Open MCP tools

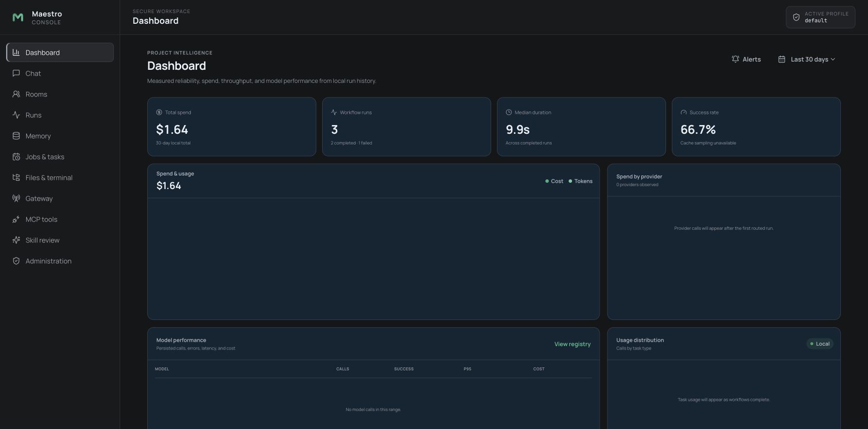coord(60,219)
